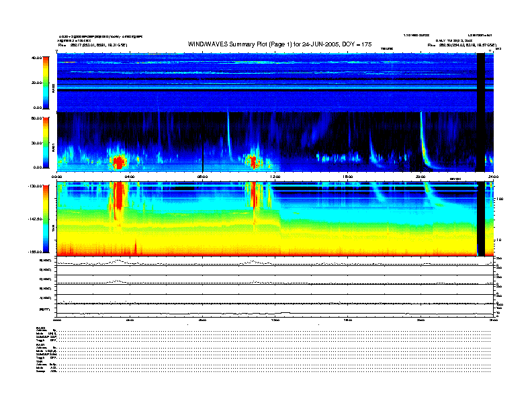The image size is (532, 411).
Task: Click the RAD1 color scale bar
Action: click(46, 143)
